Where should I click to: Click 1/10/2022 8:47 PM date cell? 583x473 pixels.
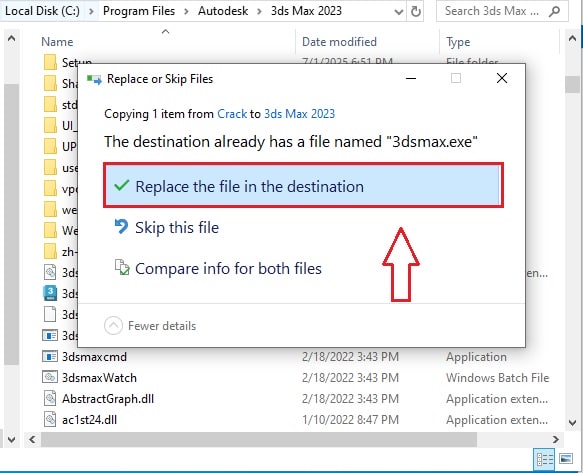[x=350, y=420]
